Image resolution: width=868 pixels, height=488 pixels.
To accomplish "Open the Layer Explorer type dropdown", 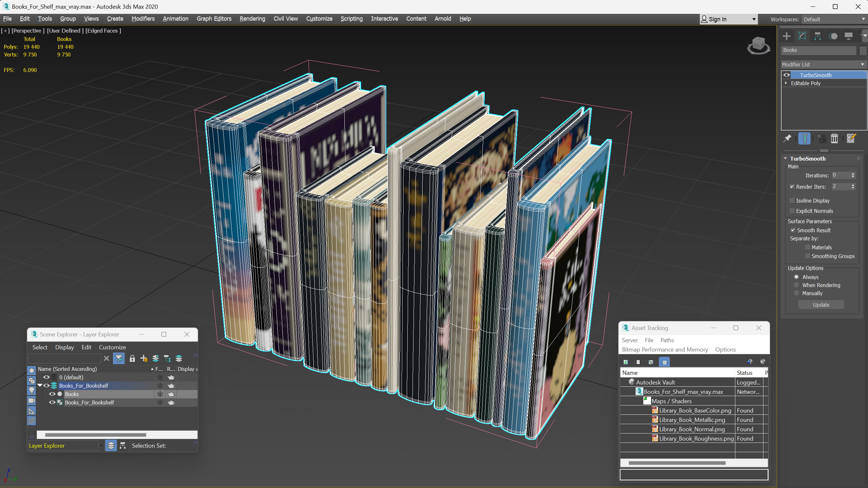I will coord(101,445).
